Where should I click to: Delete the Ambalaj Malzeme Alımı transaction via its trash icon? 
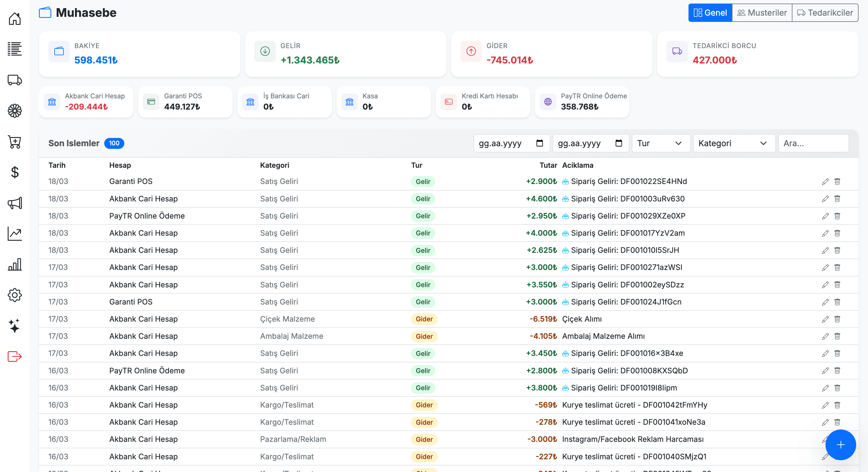(x=837, y=336)
